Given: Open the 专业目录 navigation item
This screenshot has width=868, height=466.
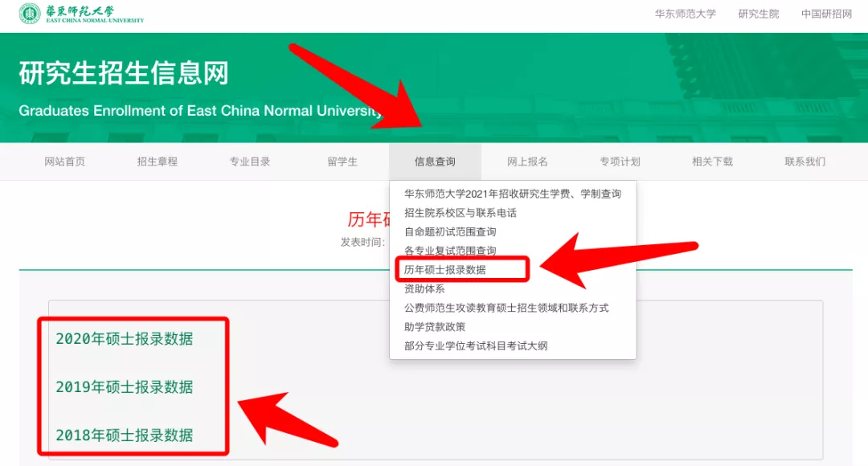Looking at the screenshot, I should [249, 161].
